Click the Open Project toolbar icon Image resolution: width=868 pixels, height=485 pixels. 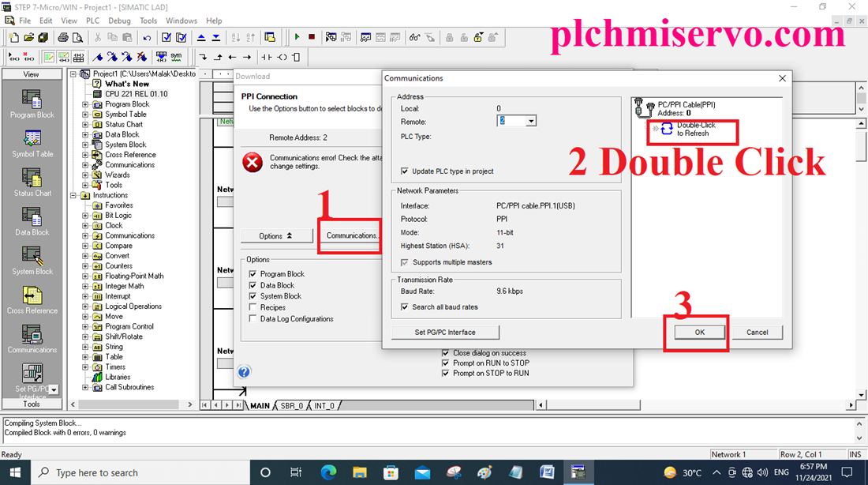28,38
